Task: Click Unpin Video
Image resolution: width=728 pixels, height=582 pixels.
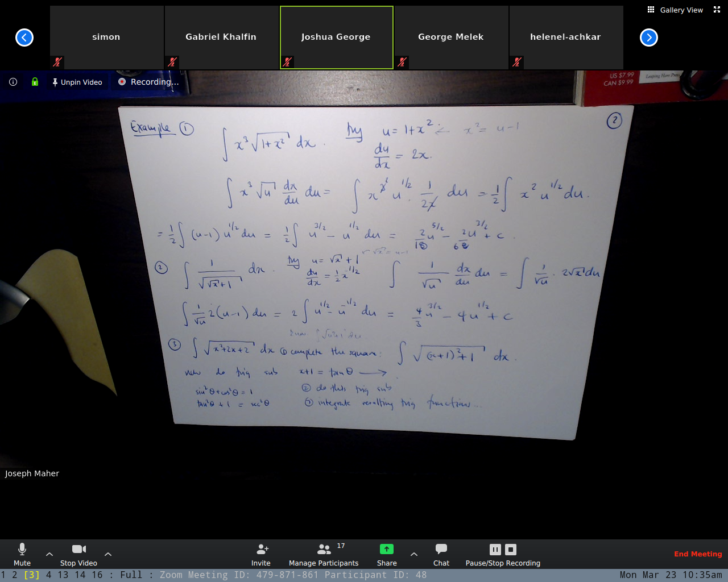Action: click(x=77, y=82)
